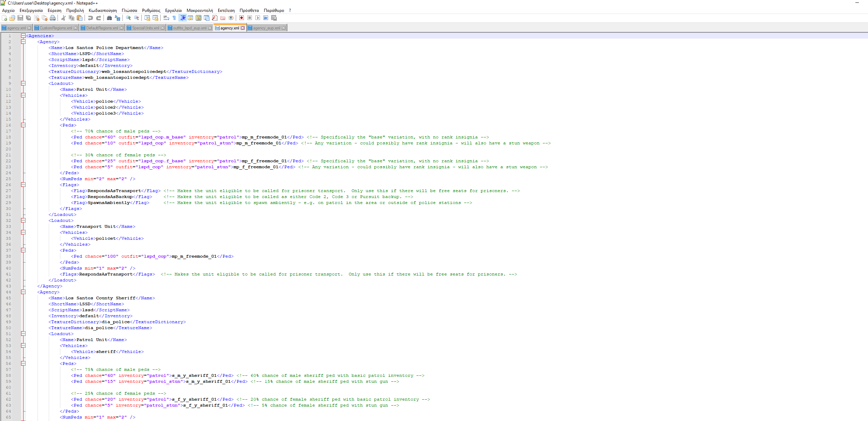This screenshot has width=868, height=421.
Task: Click Run macro multiple times icon
Action: pyautogui.click(x=266, y=18)
